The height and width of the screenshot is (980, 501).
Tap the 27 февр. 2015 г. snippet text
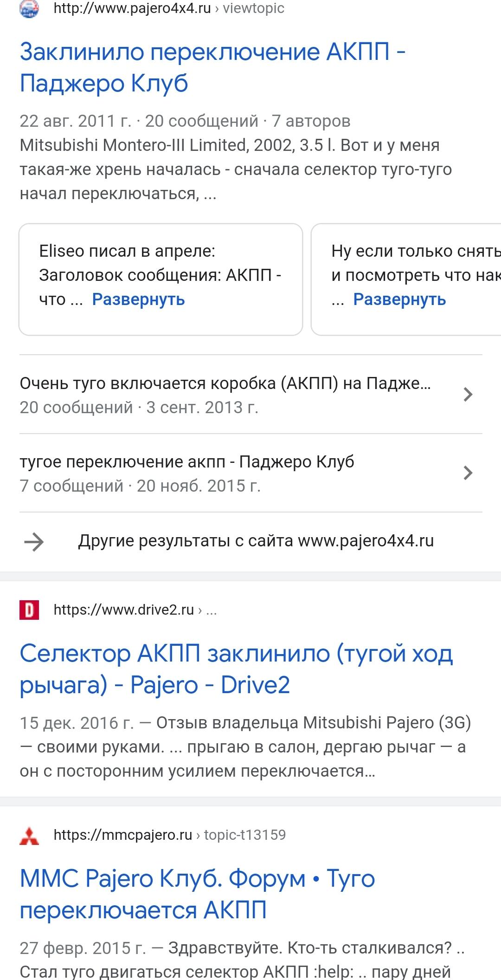coord(242,959)
